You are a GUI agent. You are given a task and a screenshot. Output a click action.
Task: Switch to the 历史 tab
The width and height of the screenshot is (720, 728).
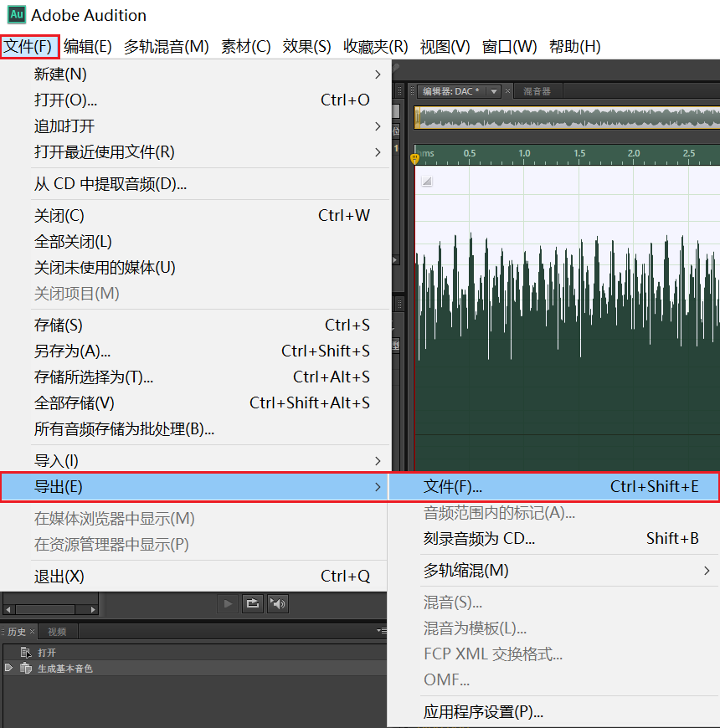tap(16, 632)
